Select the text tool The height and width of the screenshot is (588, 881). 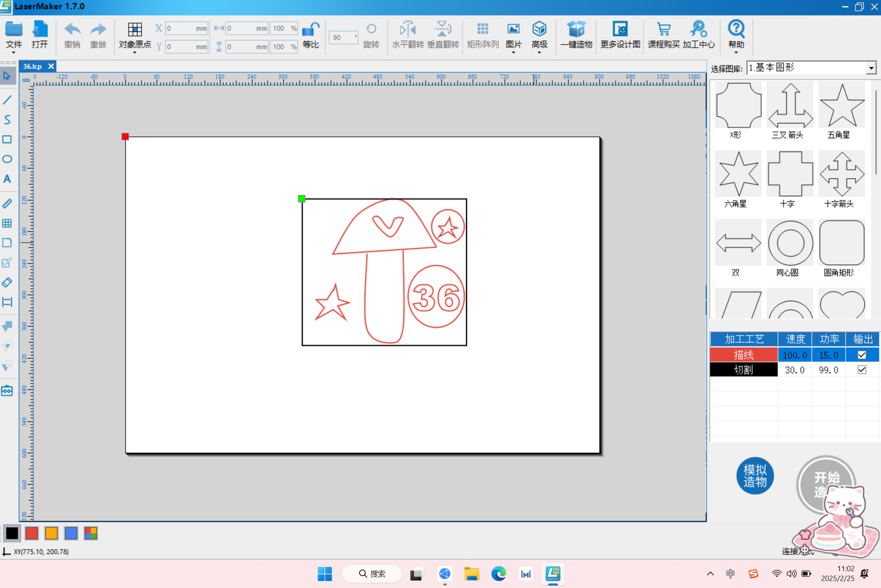coord(7,179)
